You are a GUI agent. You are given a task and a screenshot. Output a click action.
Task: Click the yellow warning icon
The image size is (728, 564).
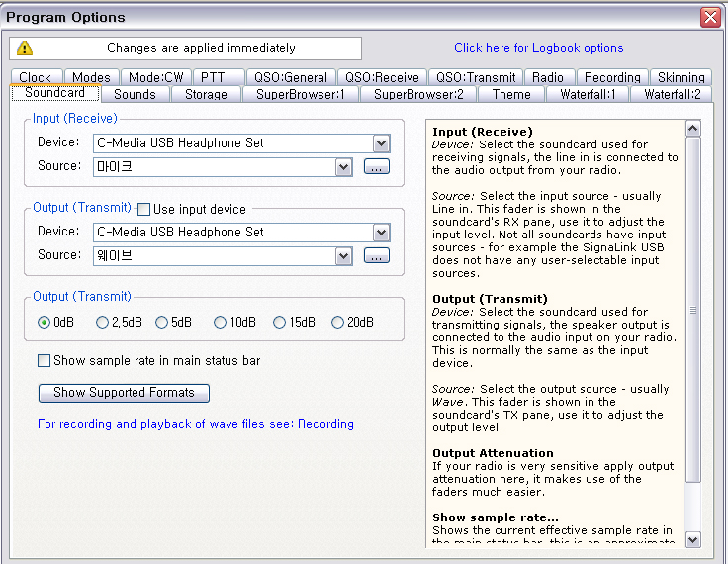(24, 48)
